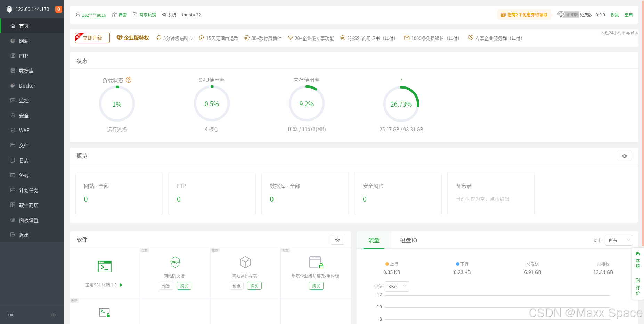Open the 安全风险 overview card
This screenshot has height=324, width=644.
click(398, 193)
